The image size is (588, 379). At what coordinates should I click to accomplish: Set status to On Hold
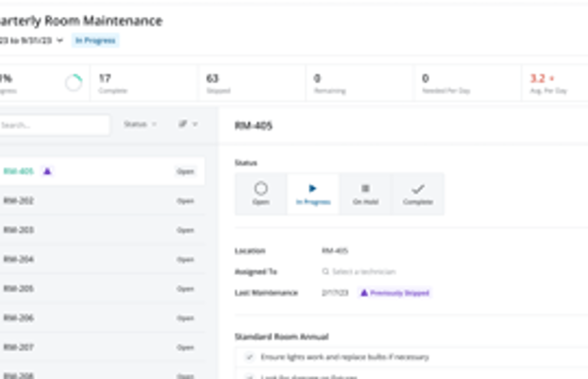pos(365,194)
